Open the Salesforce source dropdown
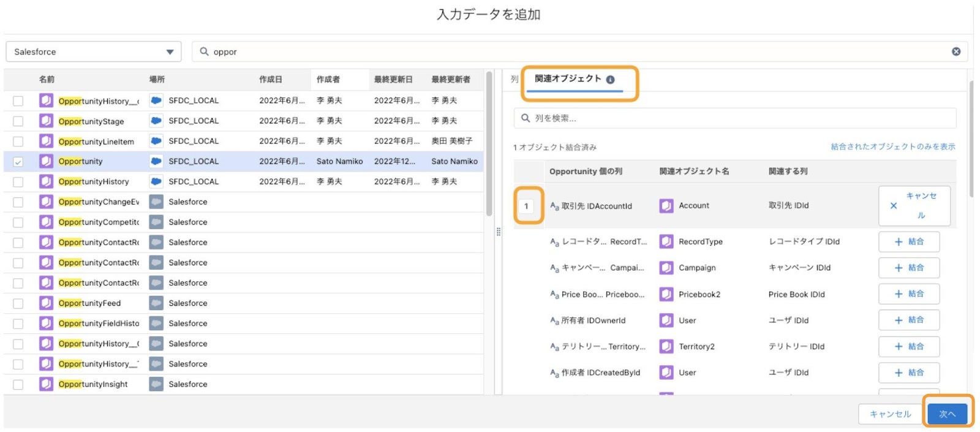The image size is (980, 432). (94, 51)
